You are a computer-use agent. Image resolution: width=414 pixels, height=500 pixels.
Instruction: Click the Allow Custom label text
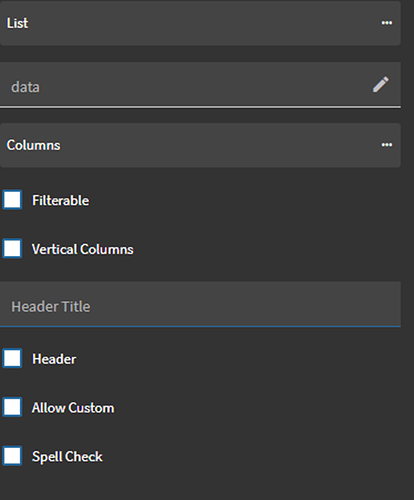[73, 408]
